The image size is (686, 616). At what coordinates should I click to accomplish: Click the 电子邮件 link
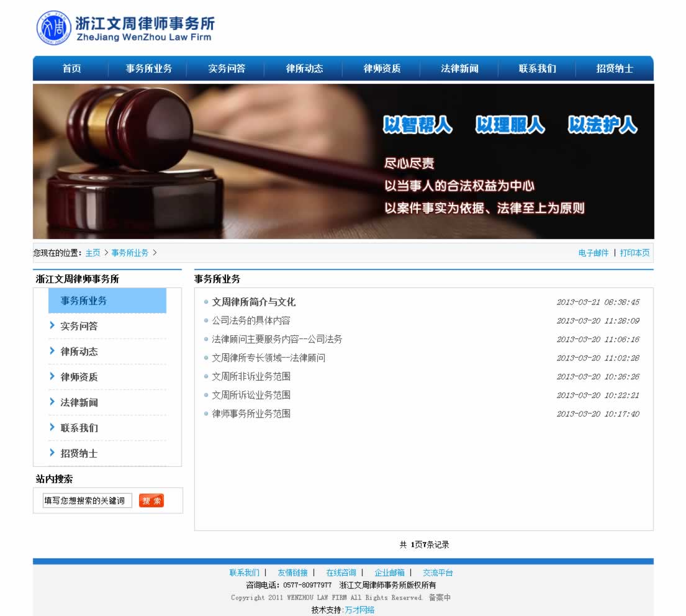(593, 253)
